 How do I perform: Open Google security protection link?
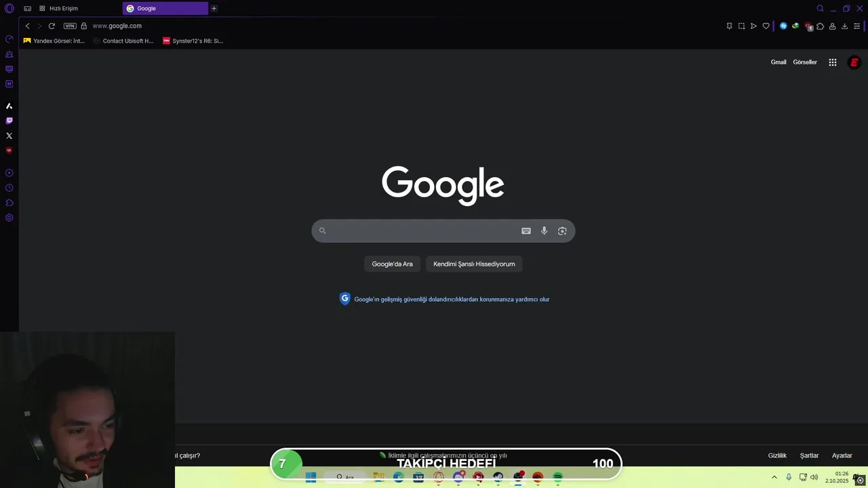[x=452, y=299]
